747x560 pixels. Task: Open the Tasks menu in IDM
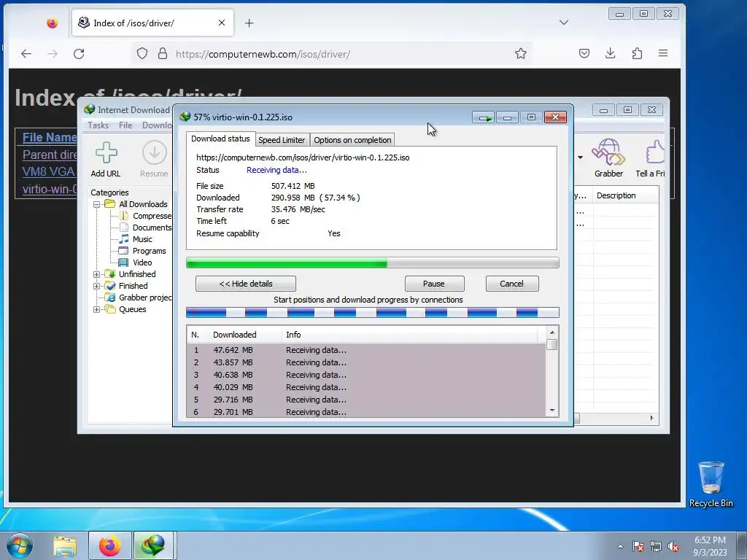(x=98, y=125)
